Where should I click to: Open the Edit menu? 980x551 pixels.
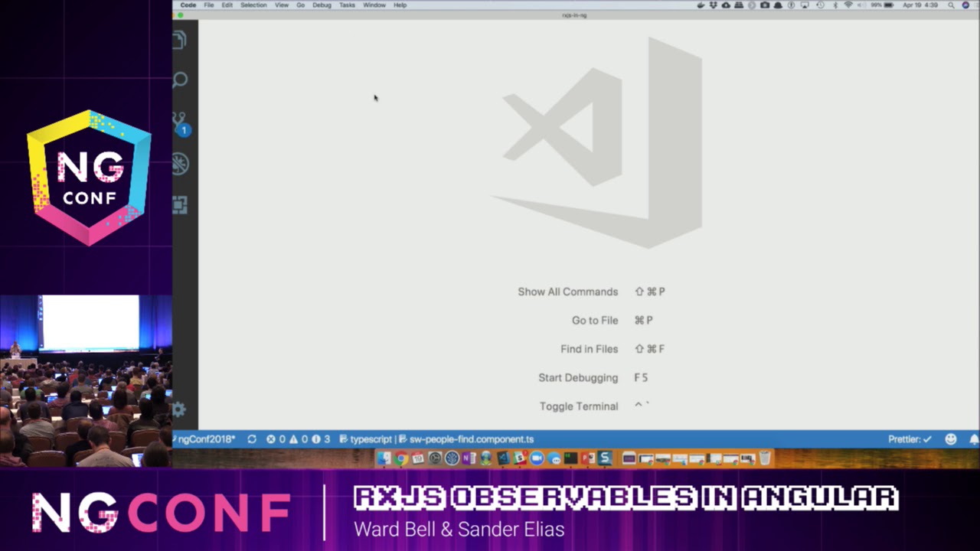click(227, 5)
